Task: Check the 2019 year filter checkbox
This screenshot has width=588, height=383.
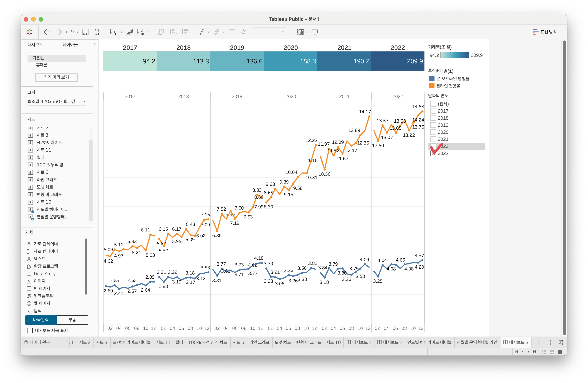Action: click(x=433, y=125)
